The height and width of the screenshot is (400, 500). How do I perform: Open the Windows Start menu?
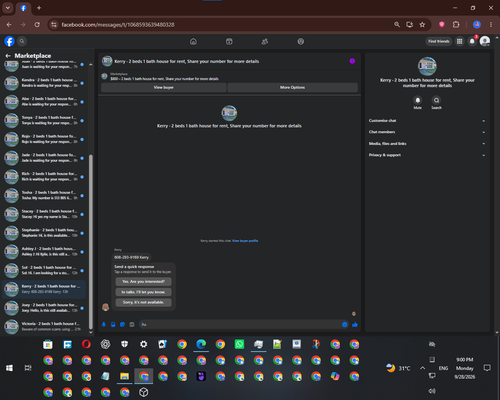pos(9,368)
